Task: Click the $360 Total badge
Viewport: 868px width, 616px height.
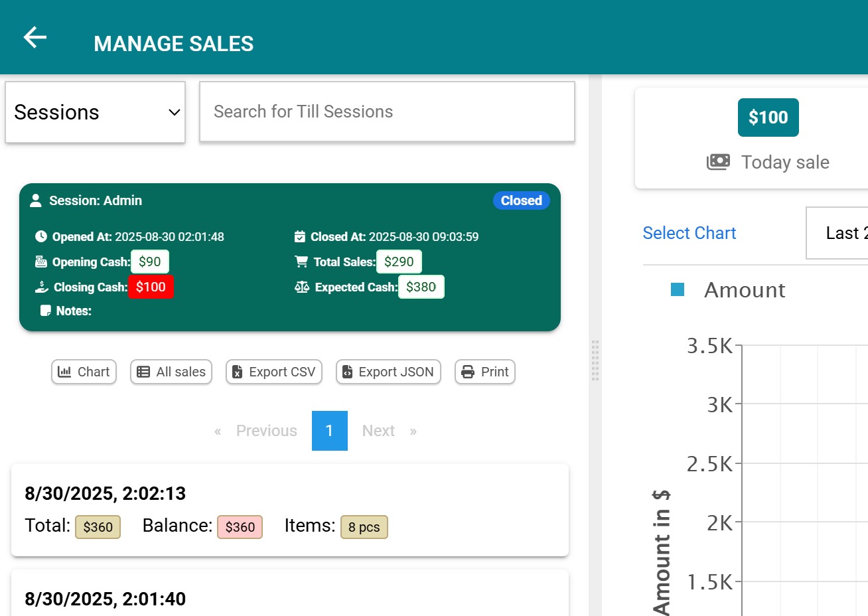Action: pos(98,527)
